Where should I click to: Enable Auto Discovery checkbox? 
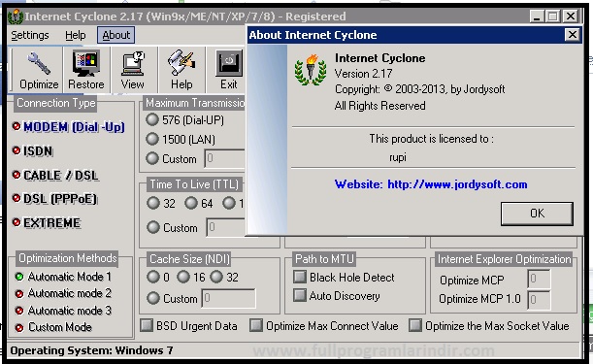click(300, 295)
